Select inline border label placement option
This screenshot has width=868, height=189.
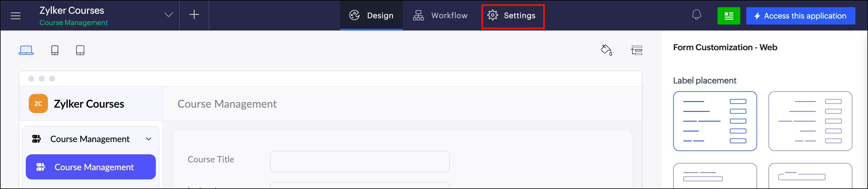(x=810, y=176)
